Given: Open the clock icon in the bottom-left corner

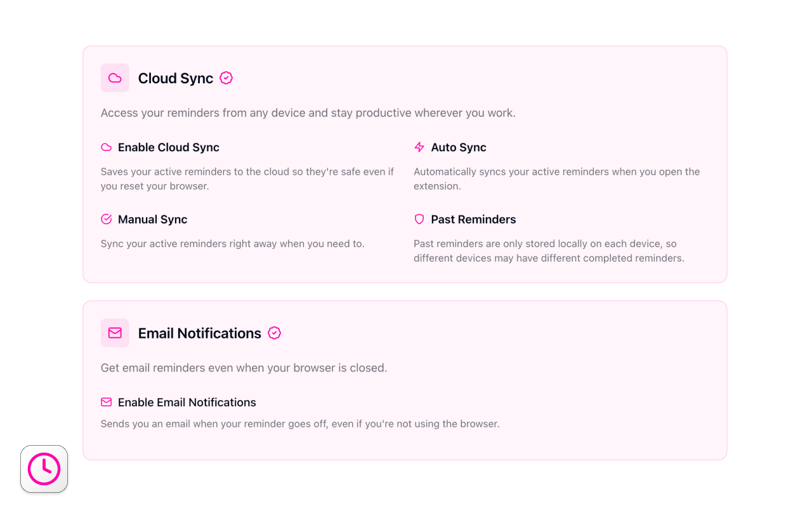Looking at the screenshot, I should point(44,469).
